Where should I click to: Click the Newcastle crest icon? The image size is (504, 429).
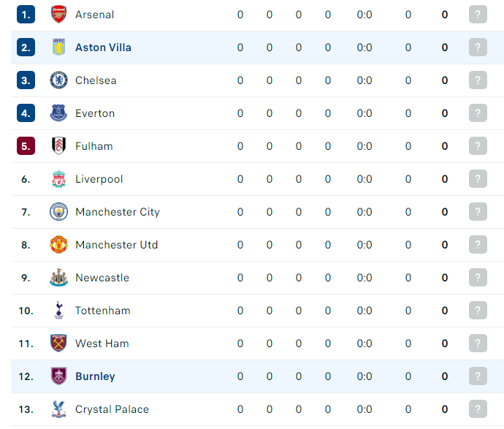click(x=59, y=278)
